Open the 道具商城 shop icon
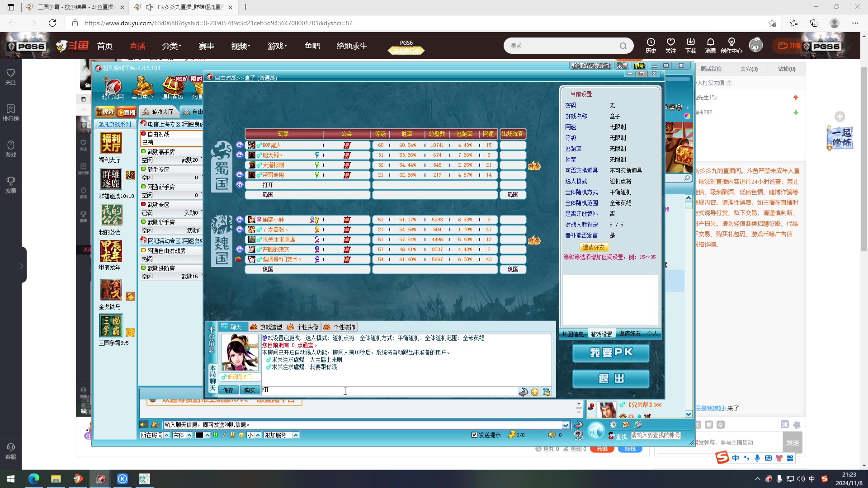Screen dimensions: 868x488 coord(173,87)
